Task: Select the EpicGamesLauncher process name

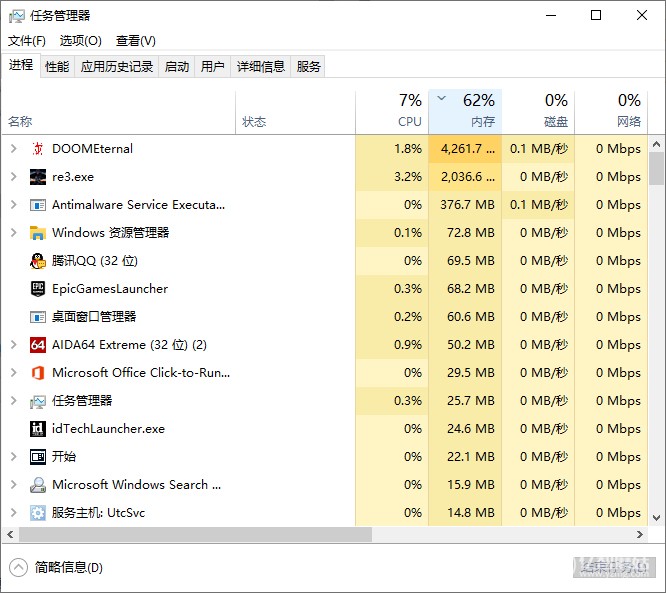Action: [110, 289]
